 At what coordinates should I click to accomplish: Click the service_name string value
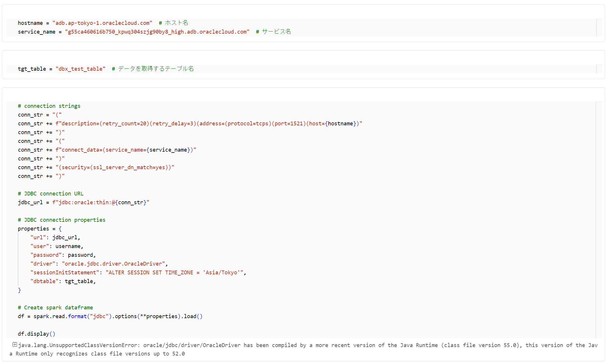click(x=157, y=32)
